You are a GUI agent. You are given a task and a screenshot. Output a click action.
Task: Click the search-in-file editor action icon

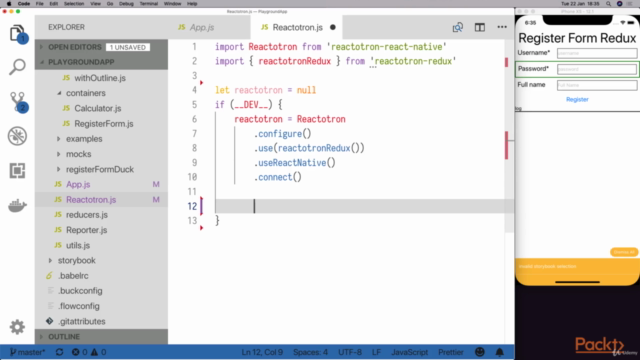point(458,27)
